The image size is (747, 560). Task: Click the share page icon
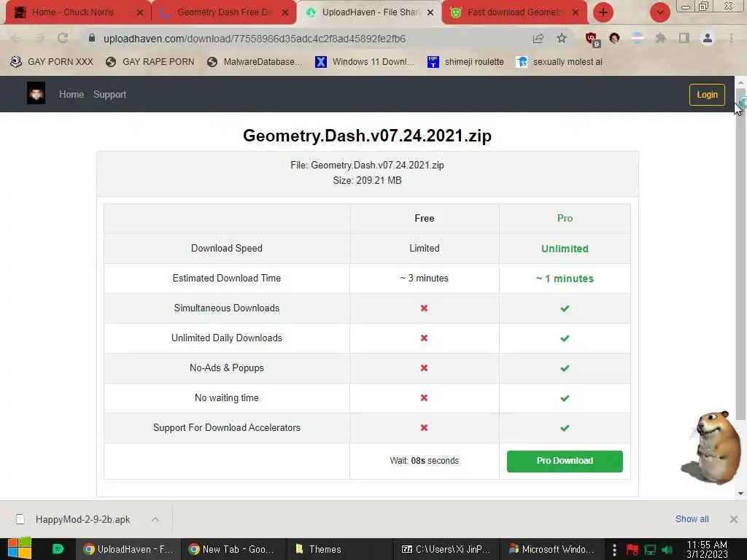[538, 38]
